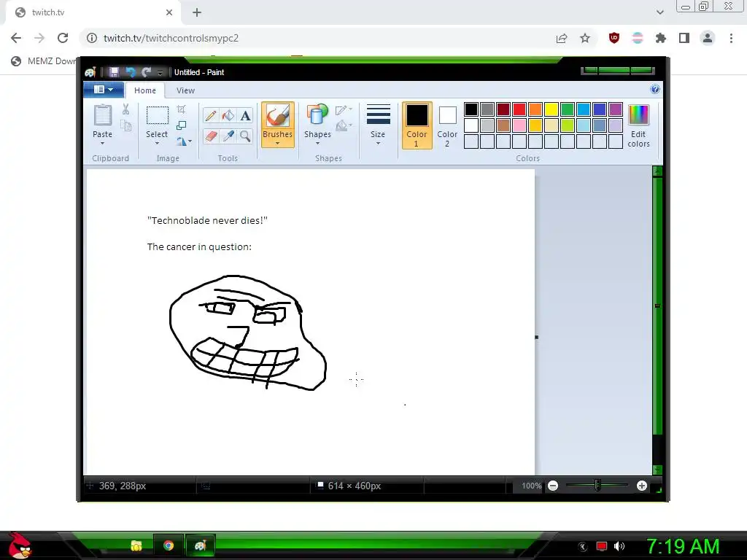Click the zoom out minus button
This screenshot has width=747, height=560.
pos(553,486)
